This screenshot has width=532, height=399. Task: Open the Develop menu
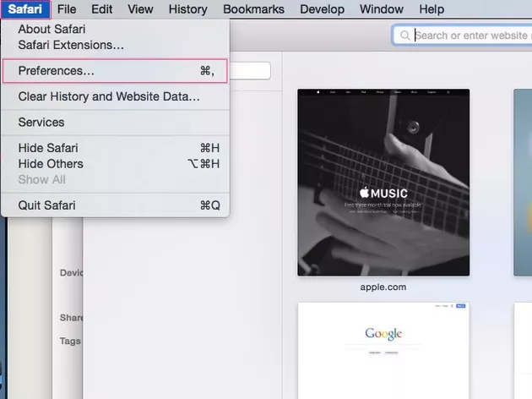pyautogui.click(x=322, y=9)
